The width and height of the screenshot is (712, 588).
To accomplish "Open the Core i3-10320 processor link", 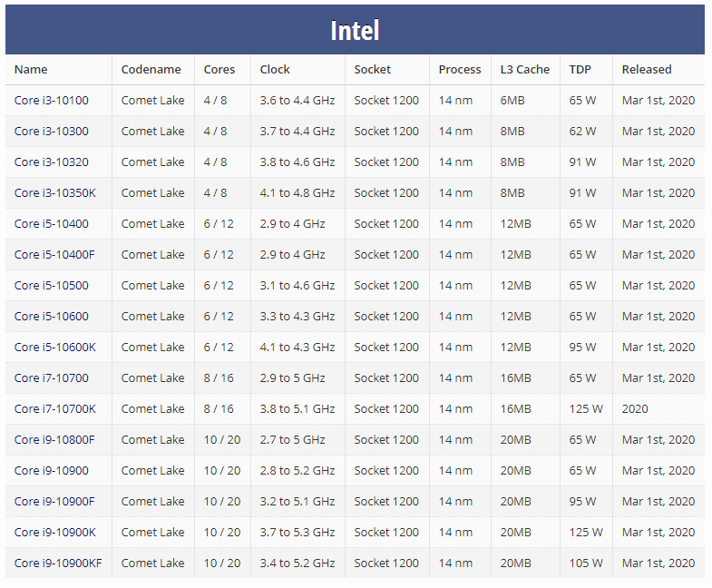I will tap(52, 162).
